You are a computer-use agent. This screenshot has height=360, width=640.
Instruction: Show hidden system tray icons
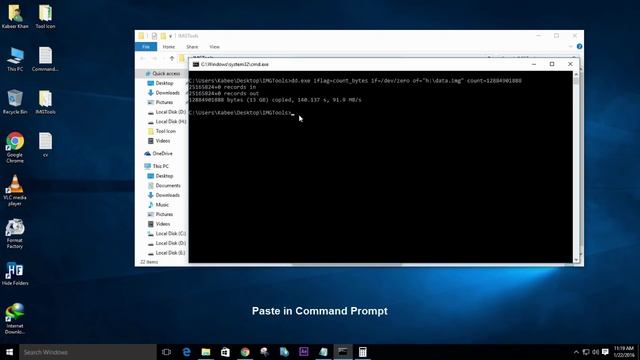(576, 352)
